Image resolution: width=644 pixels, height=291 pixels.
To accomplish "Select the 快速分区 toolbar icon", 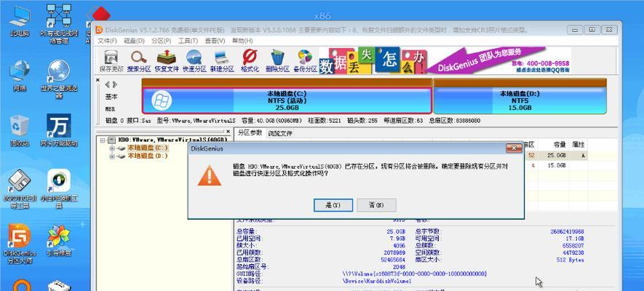I will (x=194, y=62).
